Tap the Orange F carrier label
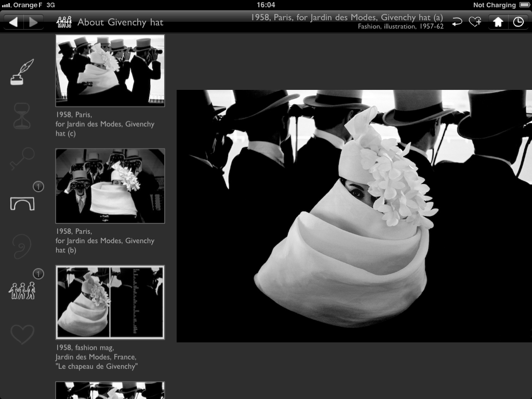The image size is (532, 399). pyautogui.click(x=28, y=5)
